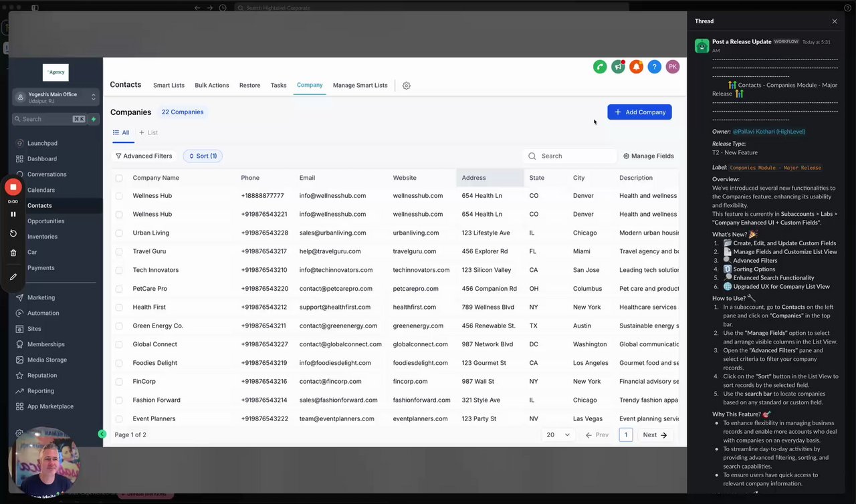
Task: Add a new list with + List
Action: (148, 132)
